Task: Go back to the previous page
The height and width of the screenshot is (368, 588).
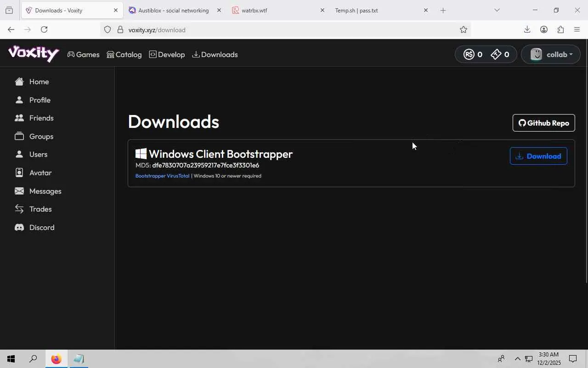Action: coord(11,30)
